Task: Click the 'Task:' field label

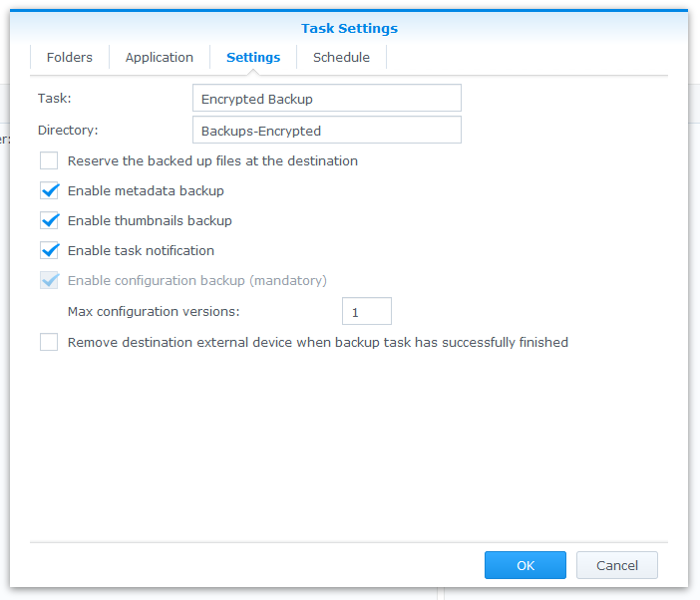Action: 55,99
